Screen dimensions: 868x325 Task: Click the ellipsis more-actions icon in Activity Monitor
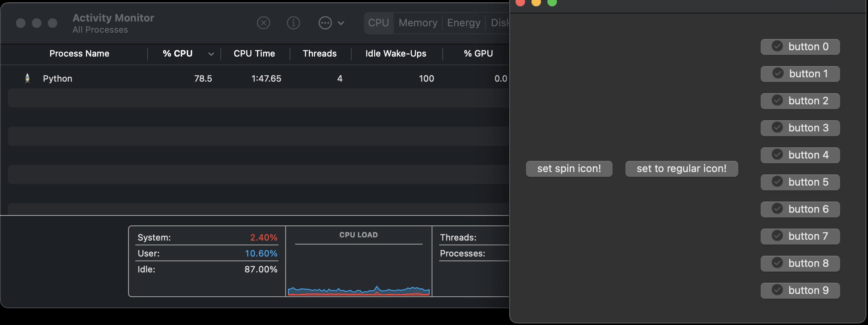(325, 23)
